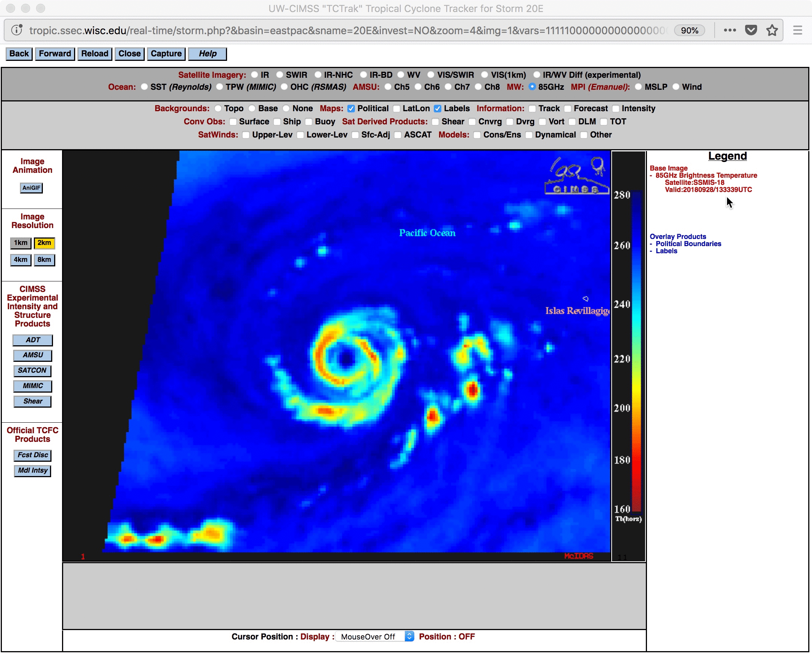Click the 90% zoom level indicator

pos(689,30)
